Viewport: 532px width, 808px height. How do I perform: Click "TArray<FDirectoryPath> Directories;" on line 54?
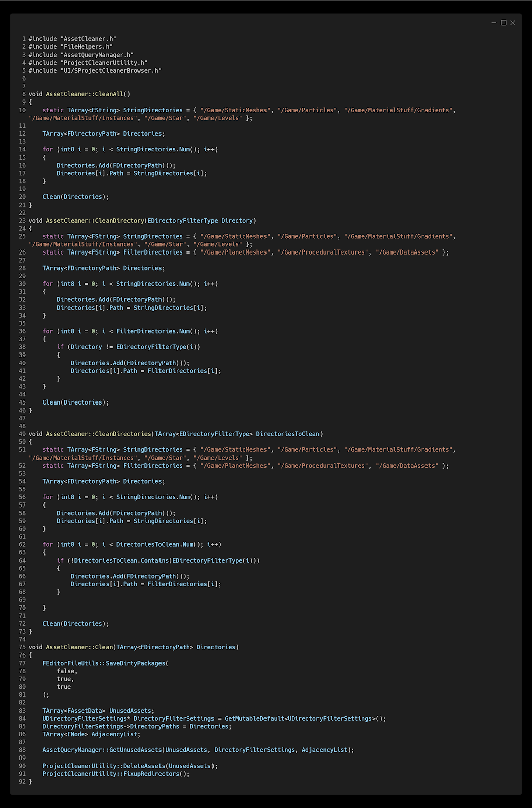pos(103,481)
